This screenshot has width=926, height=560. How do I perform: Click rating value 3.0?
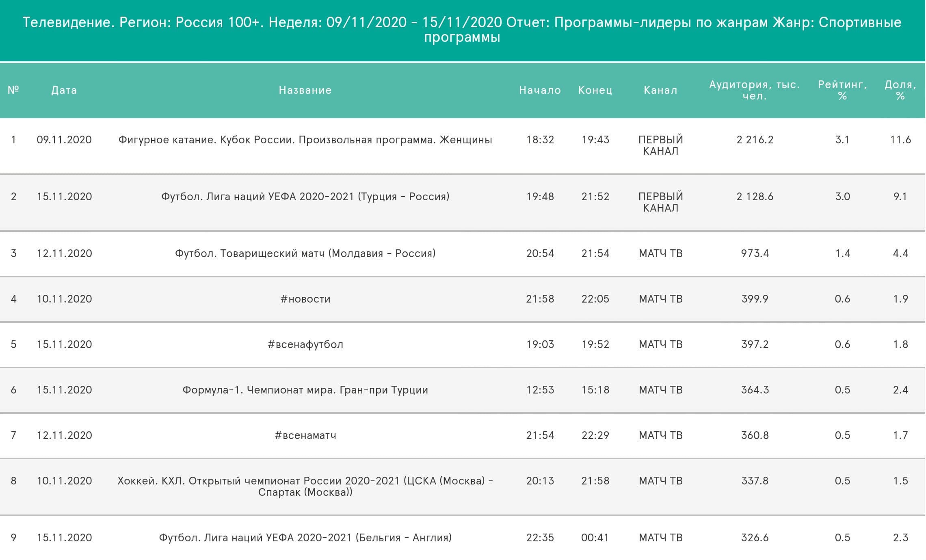[843, 197]
